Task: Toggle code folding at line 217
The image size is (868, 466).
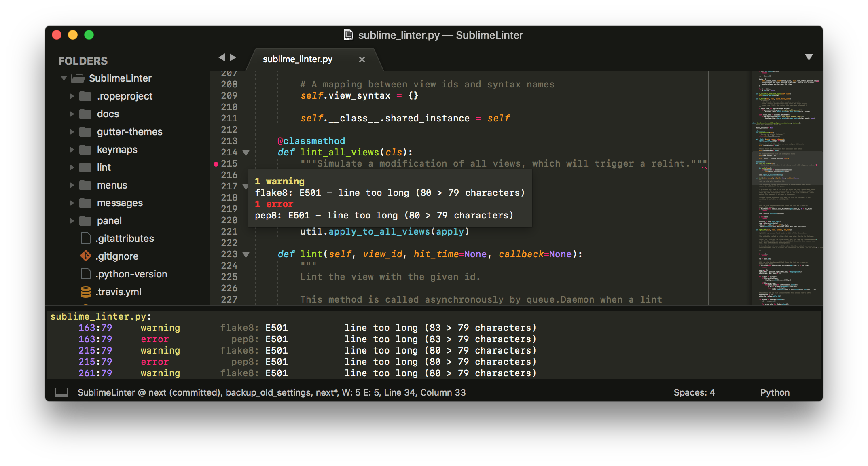Action: pyautogui.click(x=246, y=186)
